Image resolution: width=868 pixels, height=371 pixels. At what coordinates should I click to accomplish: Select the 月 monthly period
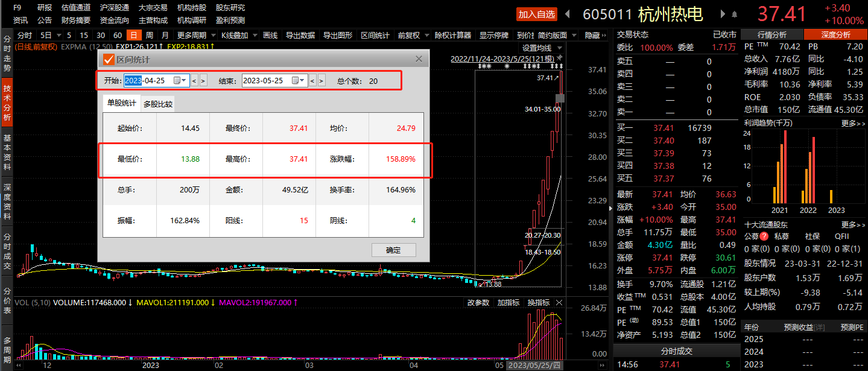[x=165, y=36]
